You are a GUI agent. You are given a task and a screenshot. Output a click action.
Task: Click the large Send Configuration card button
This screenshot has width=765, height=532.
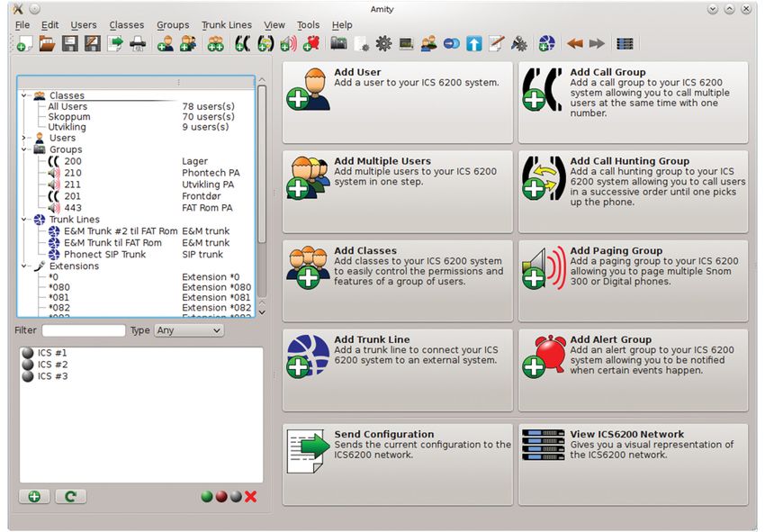[398, 464]
